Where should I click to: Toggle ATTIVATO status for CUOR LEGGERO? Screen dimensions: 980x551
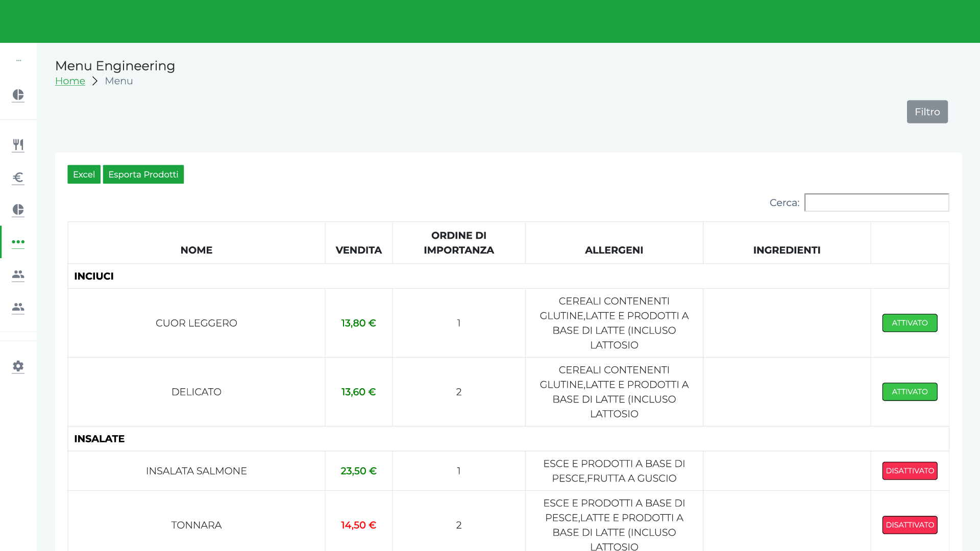tap(910, 323)
